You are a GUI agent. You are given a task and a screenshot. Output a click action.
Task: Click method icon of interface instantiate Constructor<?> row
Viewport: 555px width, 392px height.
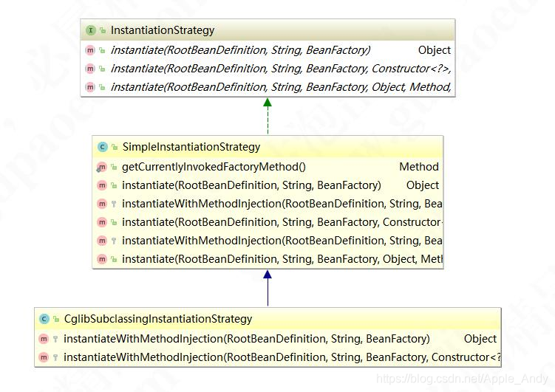tap(90, 69)
